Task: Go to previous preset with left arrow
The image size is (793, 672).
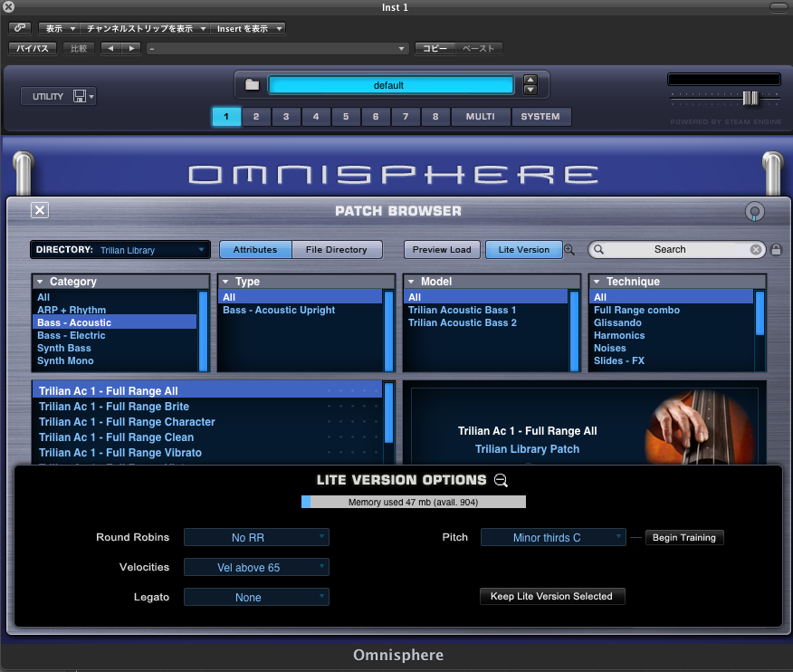Action: click(x=110, y=49)
